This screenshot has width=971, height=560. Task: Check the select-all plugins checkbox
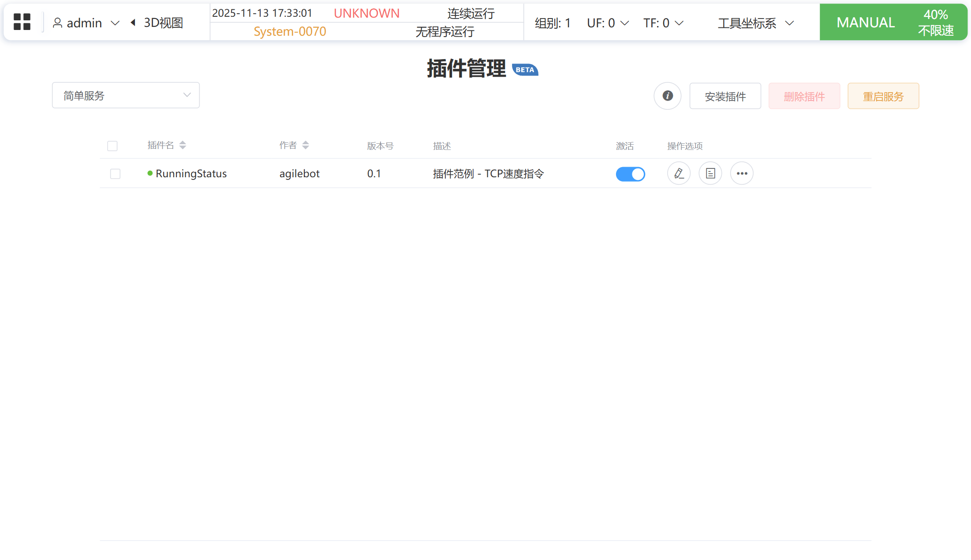(x=112, y=146)
